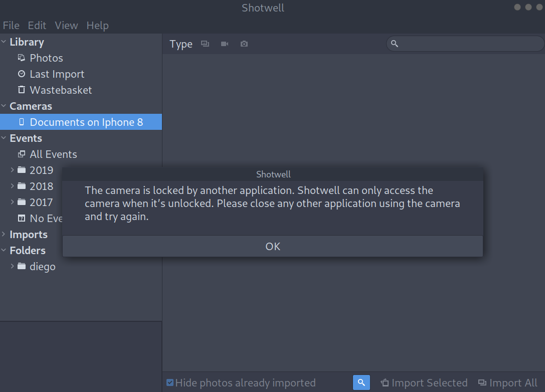Toggle the RAW photos camera filter icon
Screen dimensions: 545x392
coord(244,44)
